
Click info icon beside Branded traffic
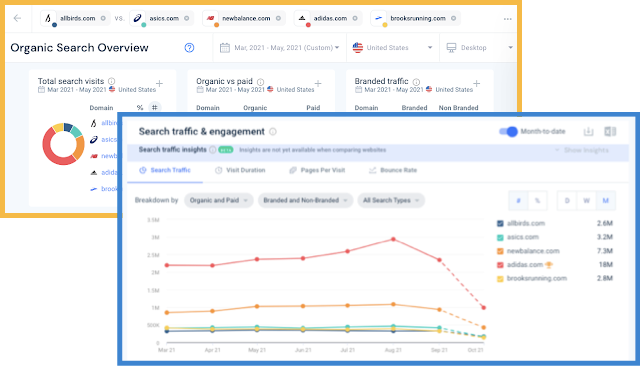tap(416, 82)
